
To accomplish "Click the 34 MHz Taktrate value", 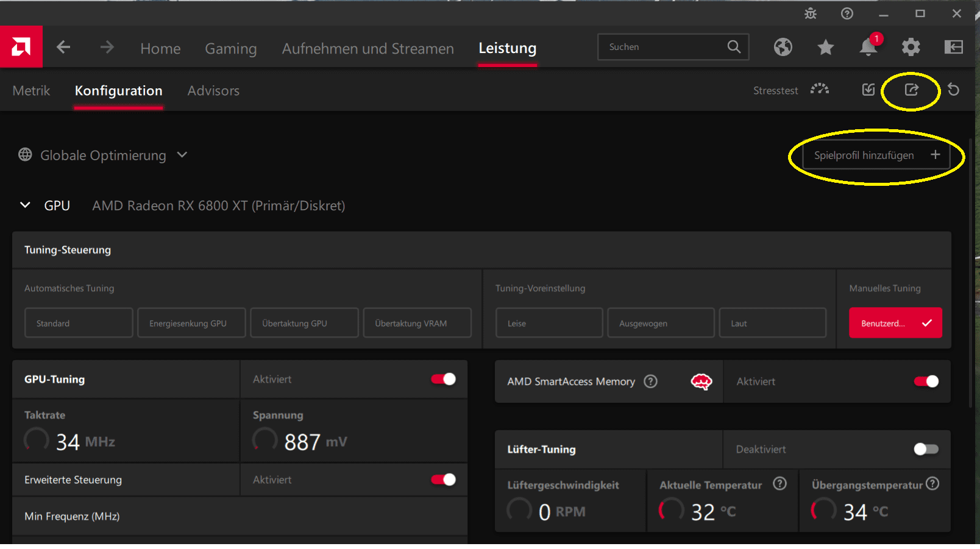I will click(85, 442).
